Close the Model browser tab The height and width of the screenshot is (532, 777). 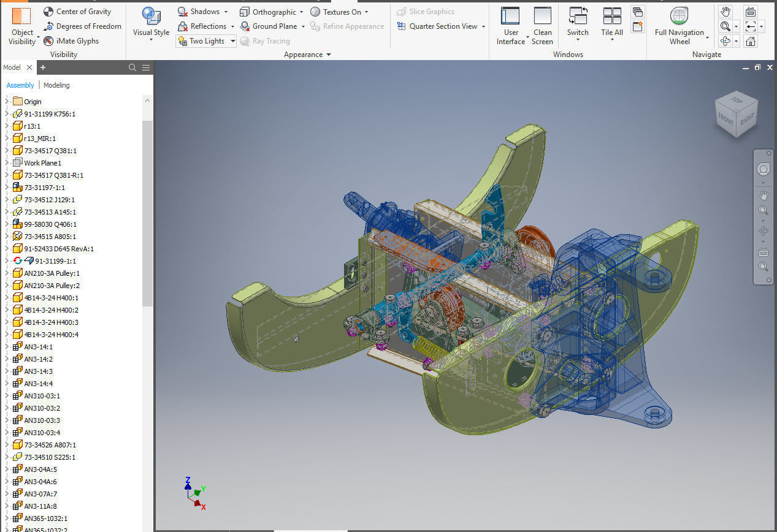29,67
